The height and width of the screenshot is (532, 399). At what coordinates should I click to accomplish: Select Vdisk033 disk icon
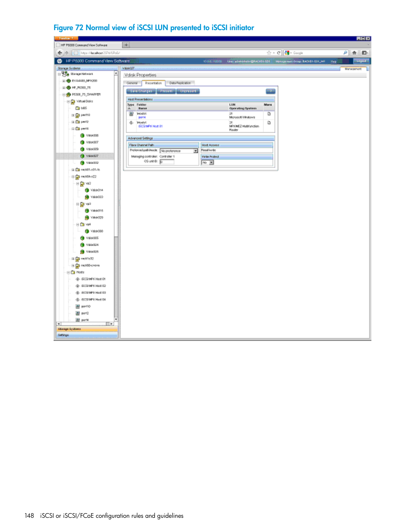pyautogui.click(x=87, y=197)
